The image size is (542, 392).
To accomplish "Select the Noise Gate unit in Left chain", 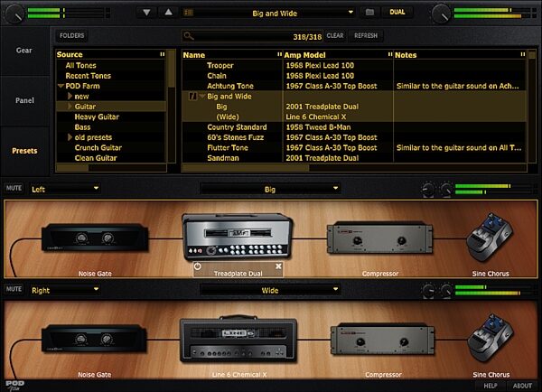I will click(x=95, y=238).
